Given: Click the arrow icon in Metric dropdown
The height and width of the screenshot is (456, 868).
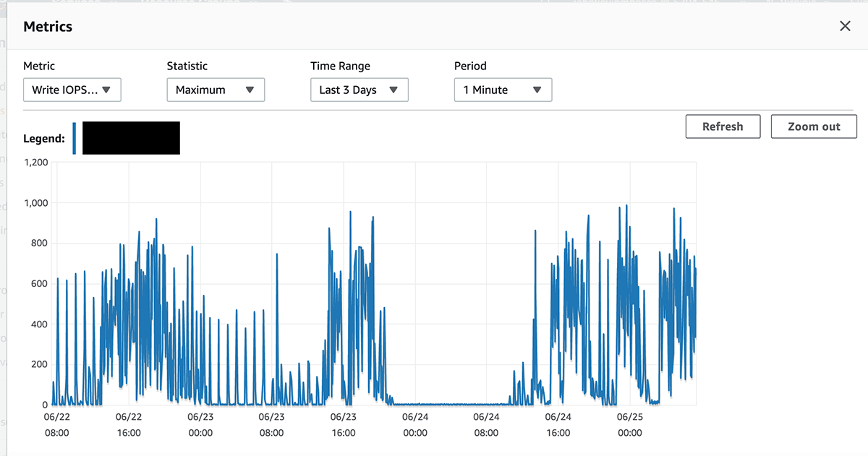Looking at the screenshot, I should pos(106,90).
